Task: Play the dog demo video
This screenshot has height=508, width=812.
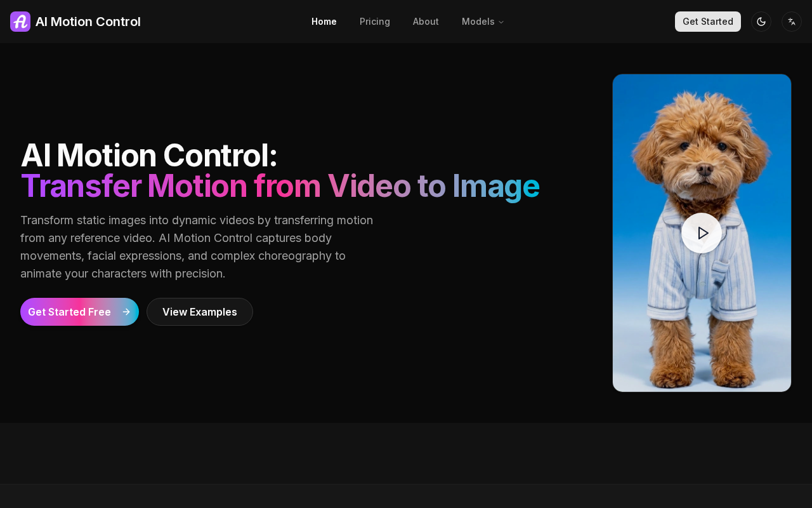Action: point(702,233)
